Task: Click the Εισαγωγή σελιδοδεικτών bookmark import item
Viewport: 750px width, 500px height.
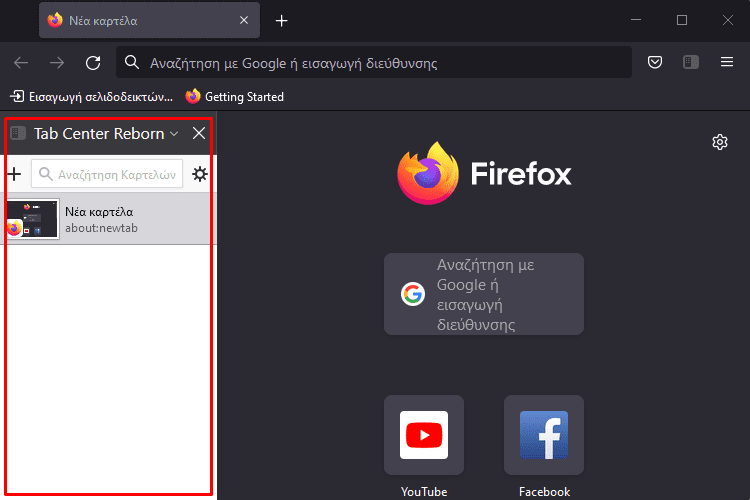Action: click(x=92, y=97)
